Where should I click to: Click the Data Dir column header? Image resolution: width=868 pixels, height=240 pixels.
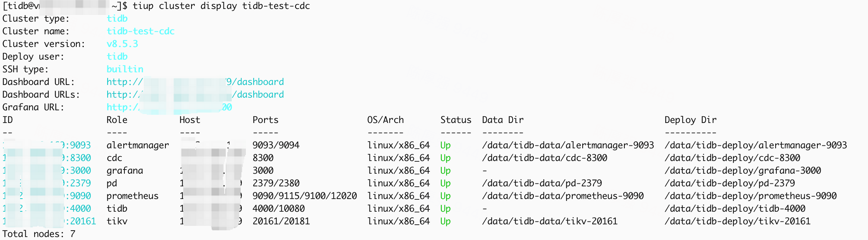(x=503, y=120)
